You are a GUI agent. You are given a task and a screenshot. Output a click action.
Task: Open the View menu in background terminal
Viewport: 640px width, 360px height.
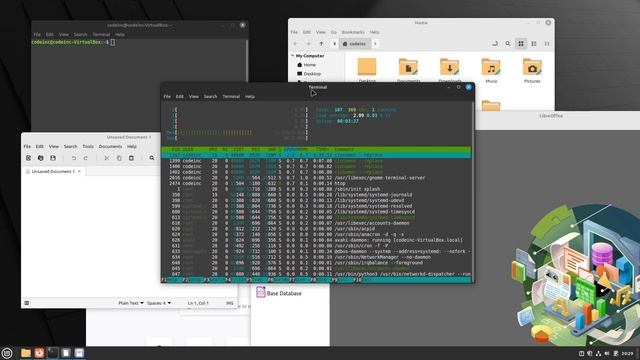(64, 35)
